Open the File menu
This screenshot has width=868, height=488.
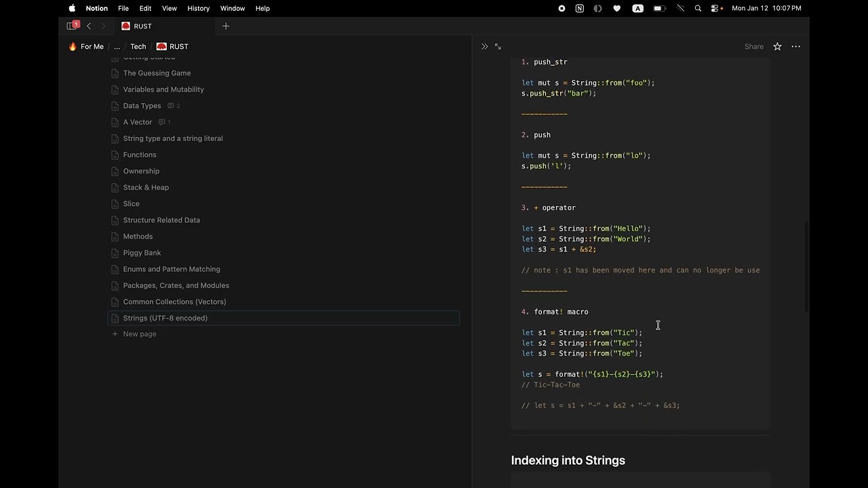(123, 8)
